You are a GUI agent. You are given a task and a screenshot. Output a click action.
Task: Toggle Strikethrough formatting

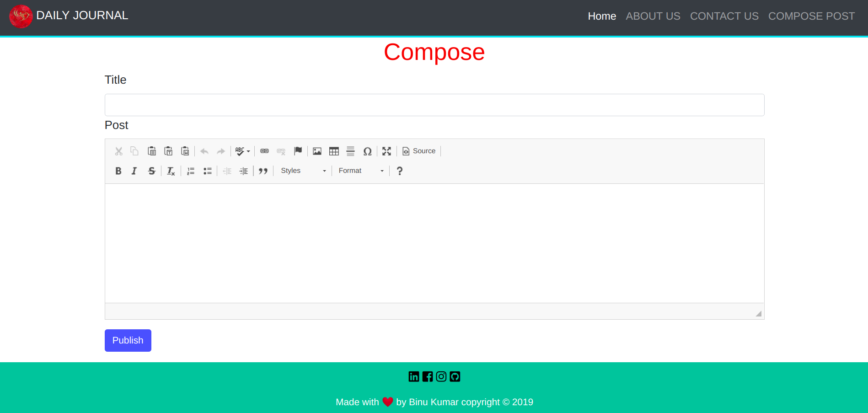point(151,171)
